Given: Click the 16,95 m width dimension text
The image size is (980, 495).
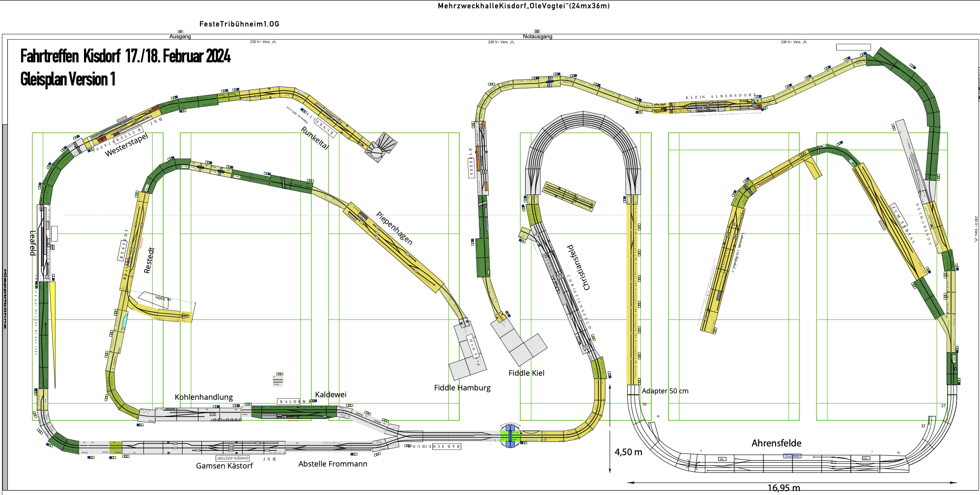Looking at the screenshot, I should click(x=784, y=488).
